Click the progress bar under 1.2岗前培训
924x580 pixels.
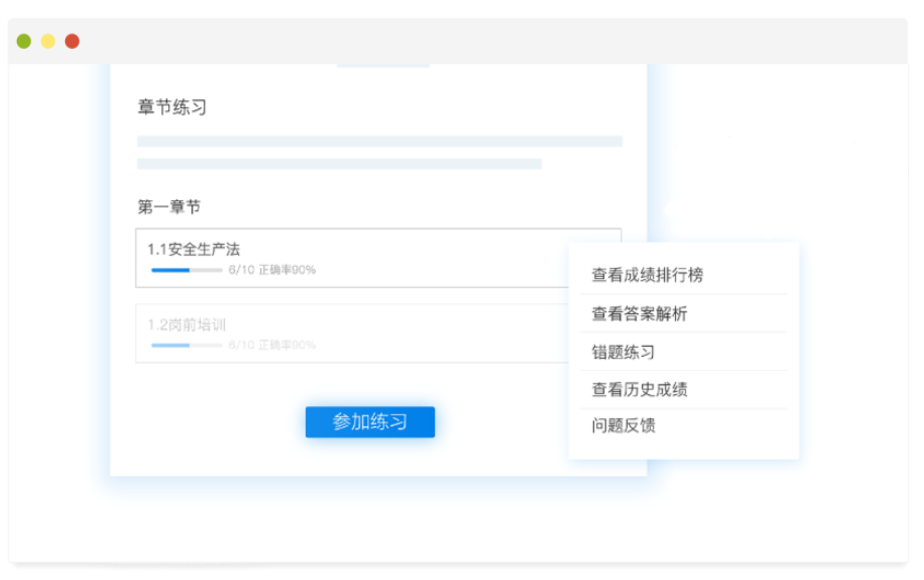[186, 345]
